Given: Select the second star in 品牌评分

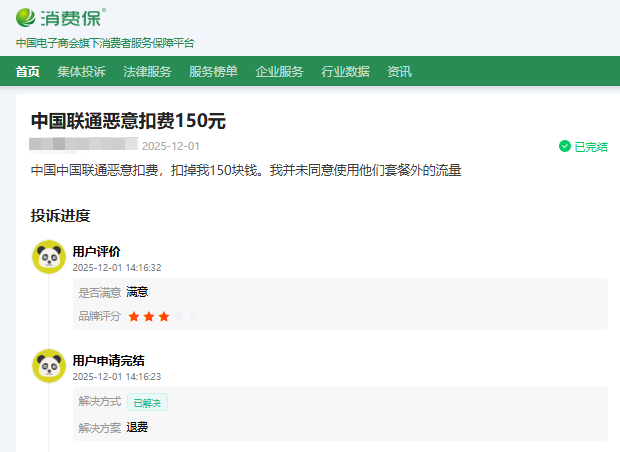Looking at the screenshot, I should 149,316.
